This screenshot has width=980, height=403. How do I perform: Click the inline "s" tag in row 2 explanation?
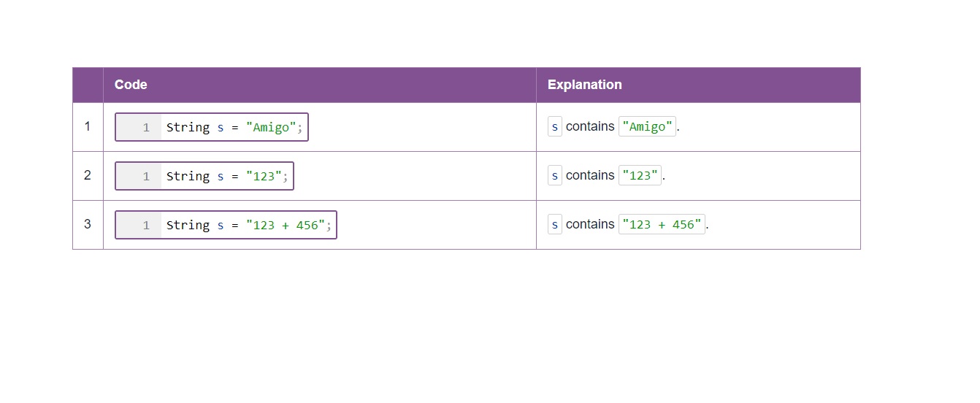[555, 175]
